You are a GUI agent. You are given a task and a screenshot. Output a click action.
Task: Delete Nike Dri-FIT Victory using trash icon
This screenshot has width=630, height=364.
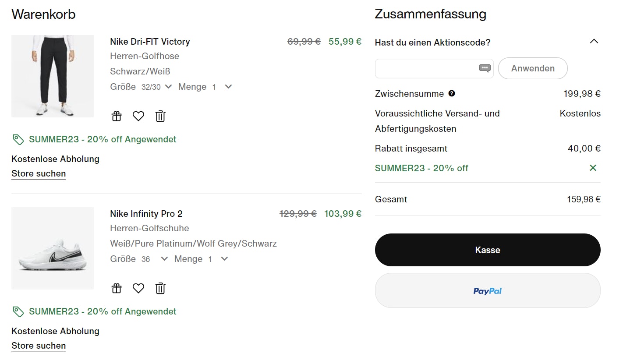160,116
